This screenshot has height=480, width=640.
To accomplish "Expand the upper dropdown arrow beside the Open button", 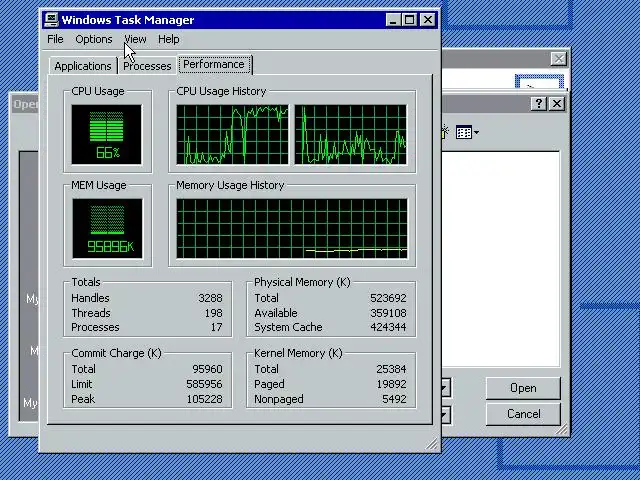I will pyautogui.click(x=445, y=388).
